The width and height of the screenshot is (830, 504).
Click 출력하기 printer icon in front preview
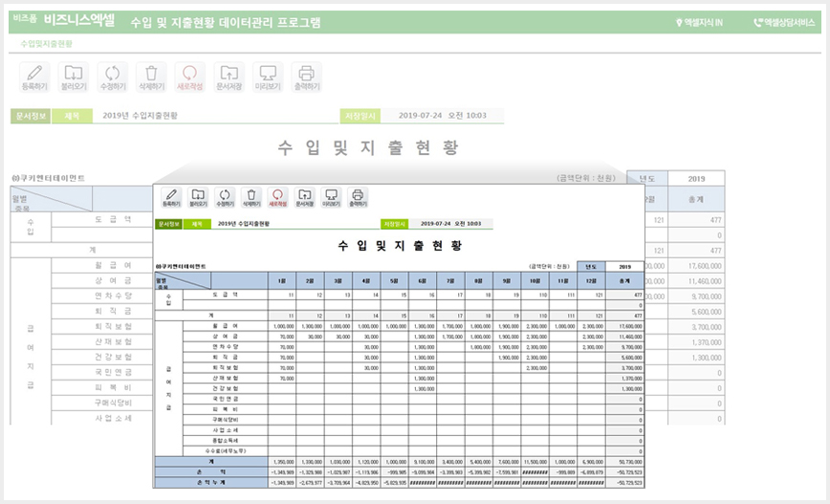358,197
